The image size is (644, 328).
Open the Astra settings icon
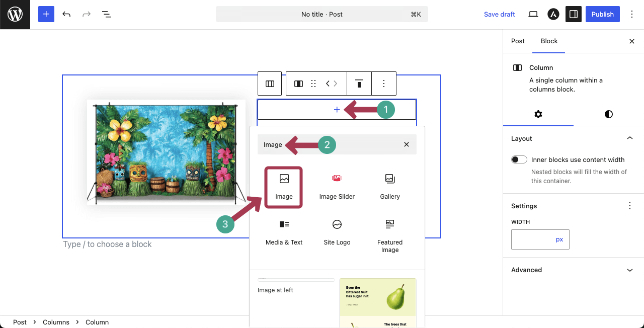point(553,14)
